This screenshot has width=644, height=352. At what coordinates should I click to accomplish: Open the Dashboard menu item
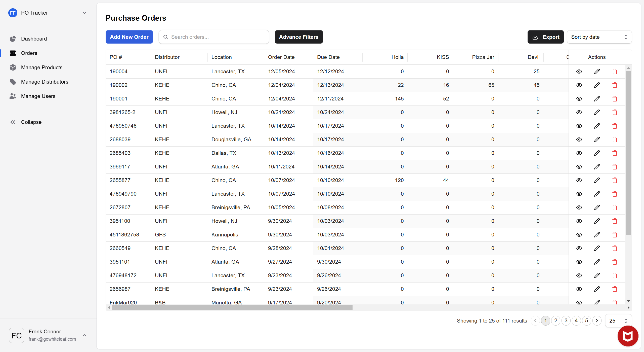point(34,39)
